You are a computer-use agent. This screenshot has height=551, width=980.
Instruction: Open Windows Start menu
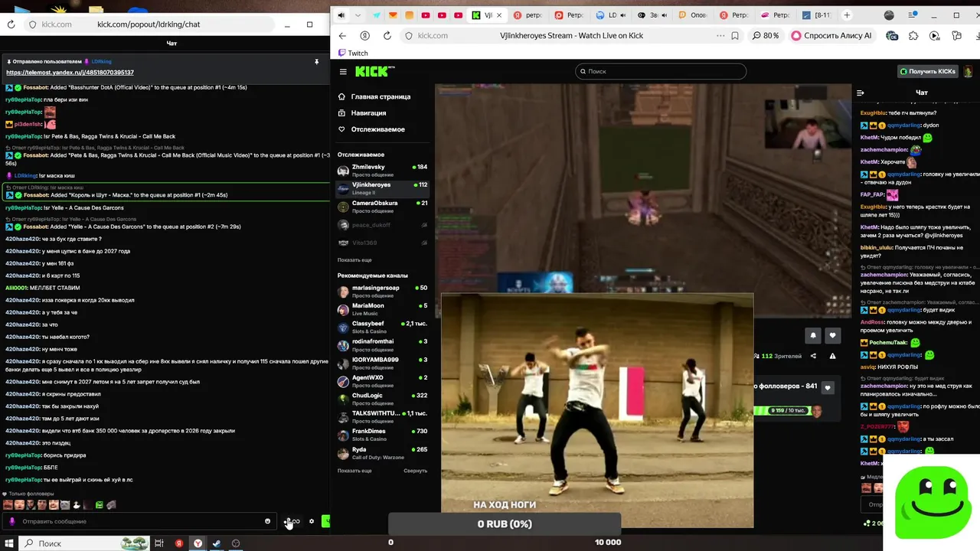pyautogui.click(x=10, y=543)
